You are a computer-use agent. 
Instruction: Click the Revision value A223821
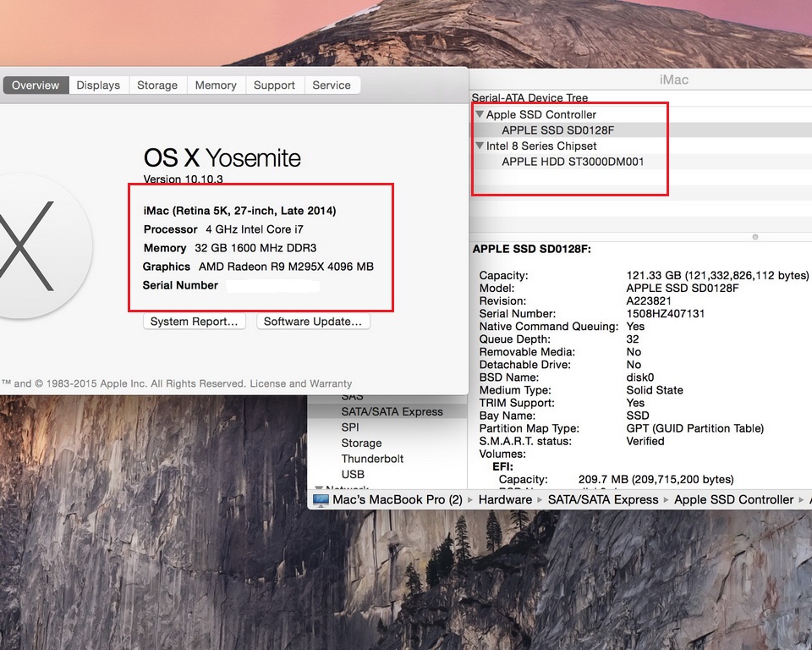(649, 300)
